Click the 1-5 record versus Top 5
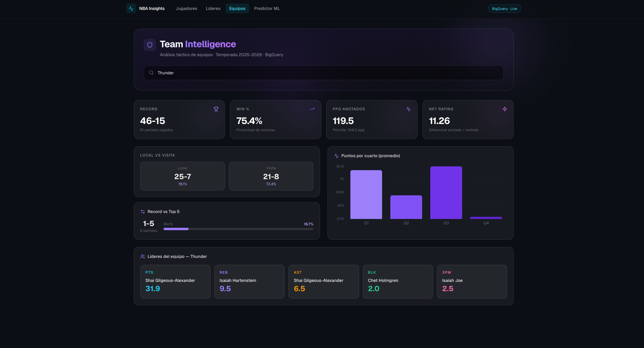Viewport: 644px width, 348px height. [148, 224]
